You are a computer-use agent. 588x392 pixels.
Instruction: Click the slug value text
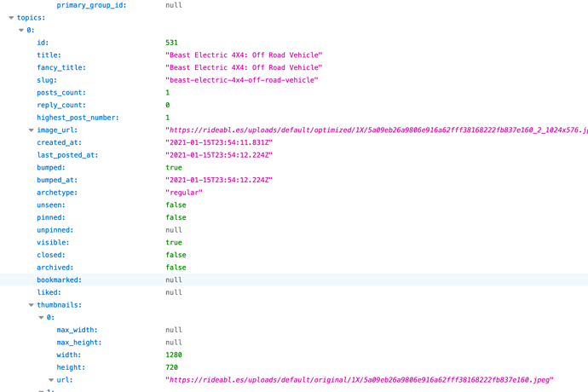[x=242, y=80]
